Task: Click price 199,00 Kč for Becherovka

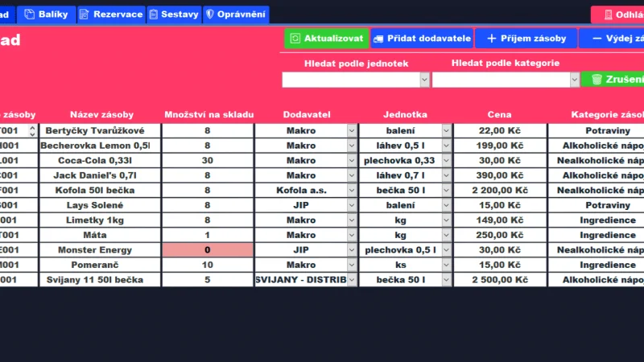Action: 500,146
